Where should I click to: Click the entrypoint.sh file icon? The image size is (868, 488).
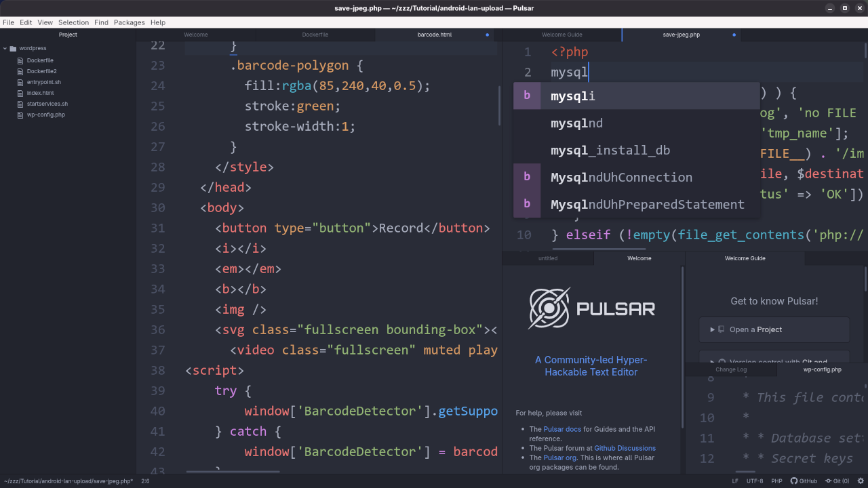tap(20, 82)
